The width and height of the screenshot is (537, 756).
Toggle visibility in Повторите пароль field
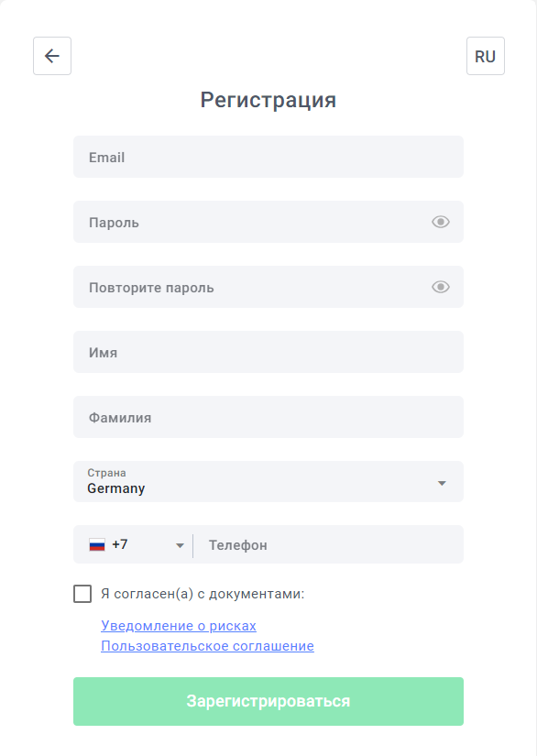[441, 287]
